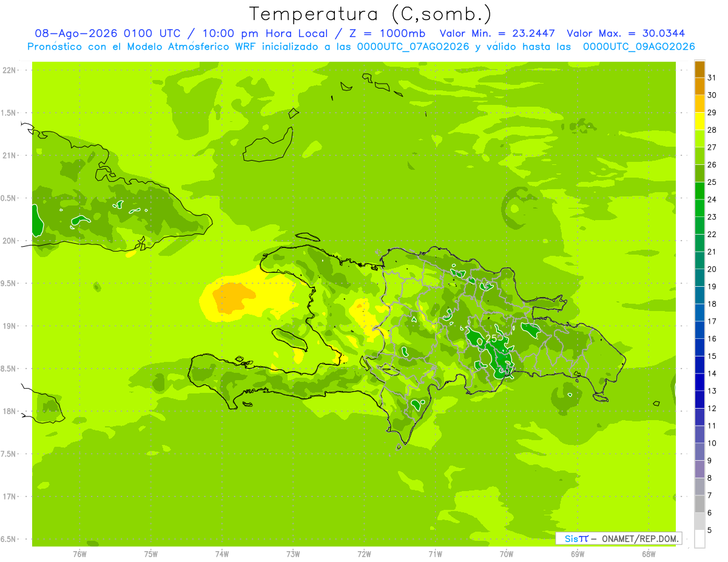Click the 17N latitude label

pos(9,497)
